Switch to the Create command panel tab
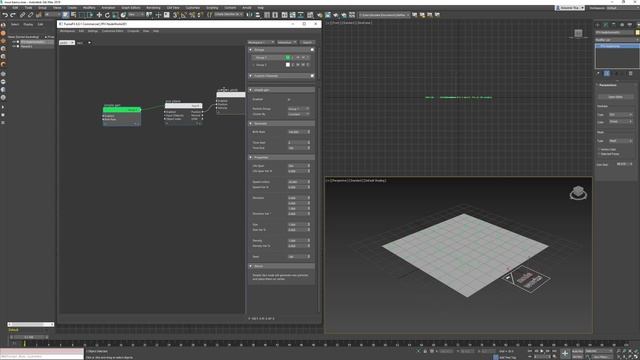Image resolution: width=640 pixels, height=360 pixels. (598, 25)
